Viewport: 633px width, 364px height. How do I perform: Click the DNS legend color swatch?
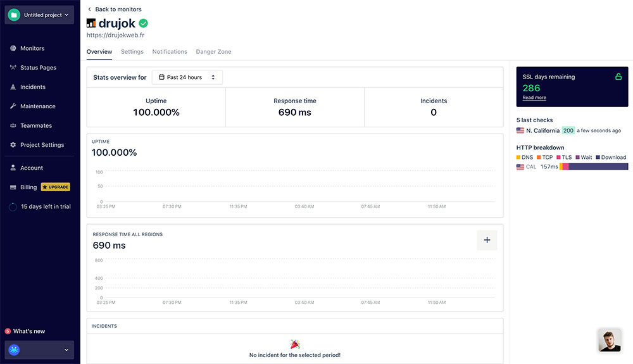pos(518,158)
